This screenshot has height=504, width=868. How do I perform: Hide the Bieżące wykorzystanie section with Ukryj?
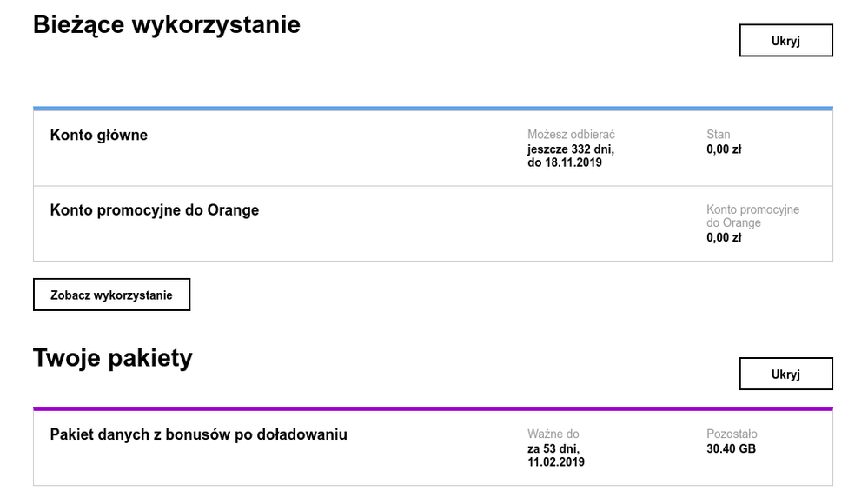(785, 41)
